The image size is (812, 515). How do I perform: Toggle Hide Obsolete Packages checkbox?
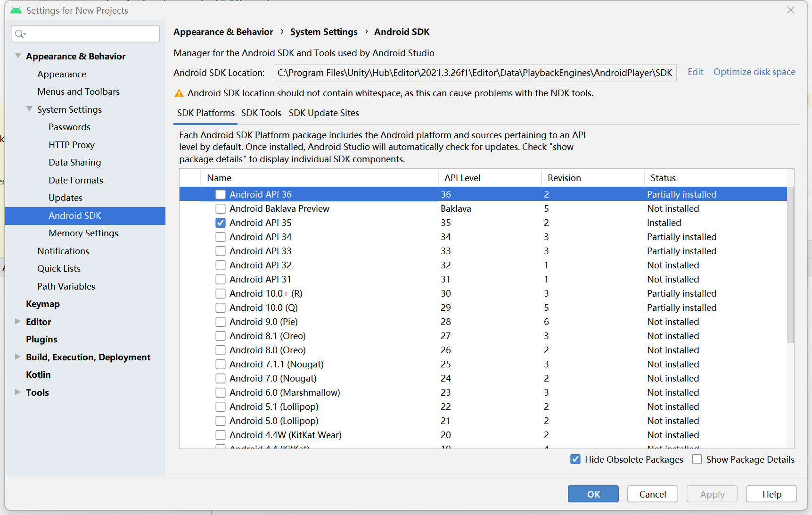575,459
